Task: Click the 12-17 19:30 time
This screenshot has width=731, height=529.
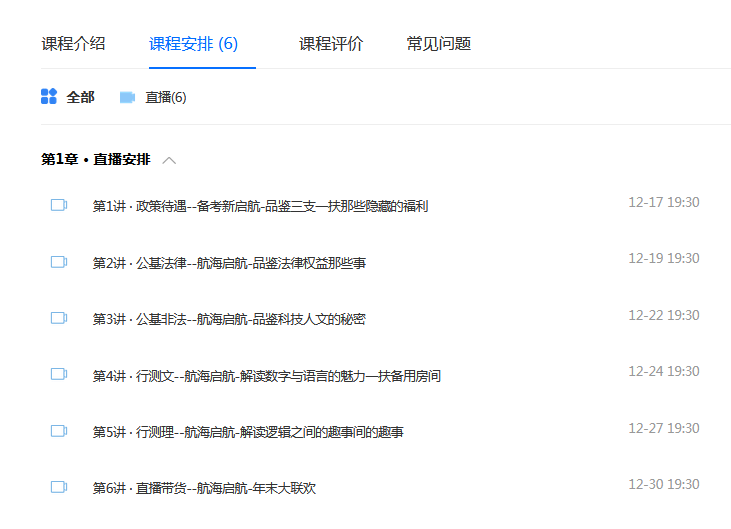Action: pyautogui.click(x=664, y=202)
